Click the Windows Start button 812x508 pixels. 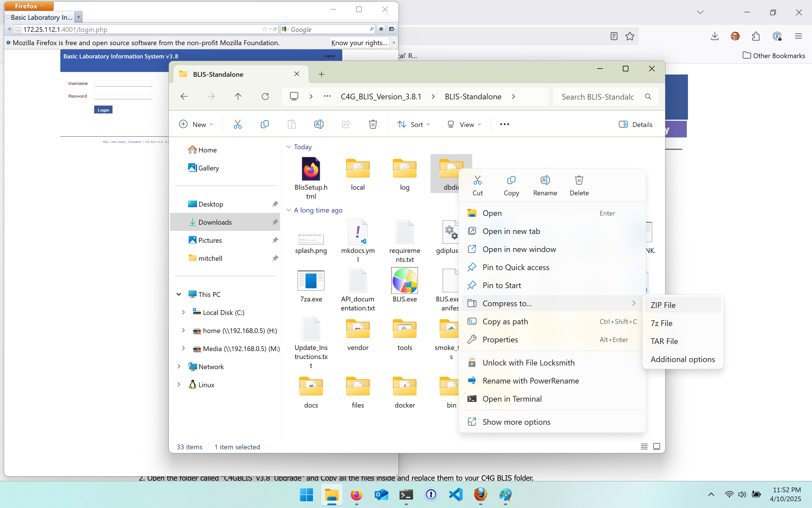point(306,494)
